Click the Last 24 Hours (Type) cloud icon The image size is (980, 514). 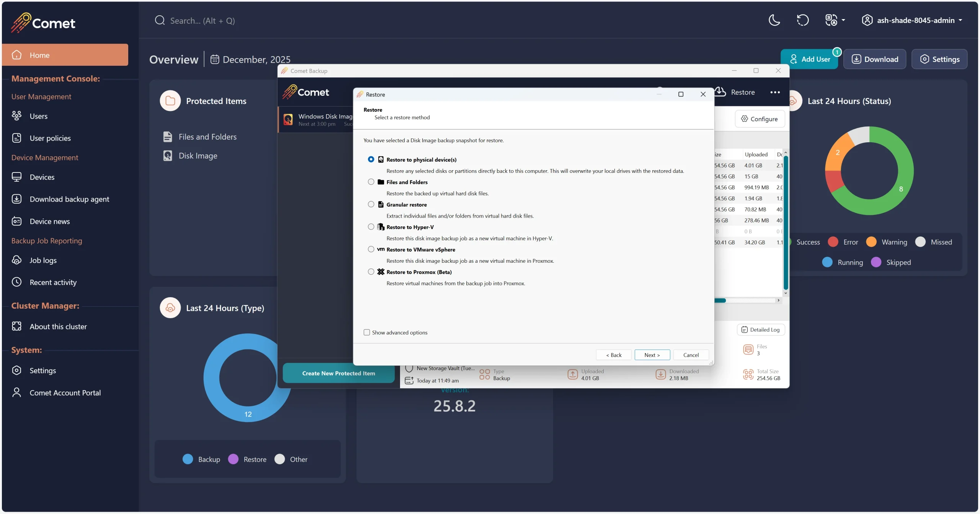[170, 308]
